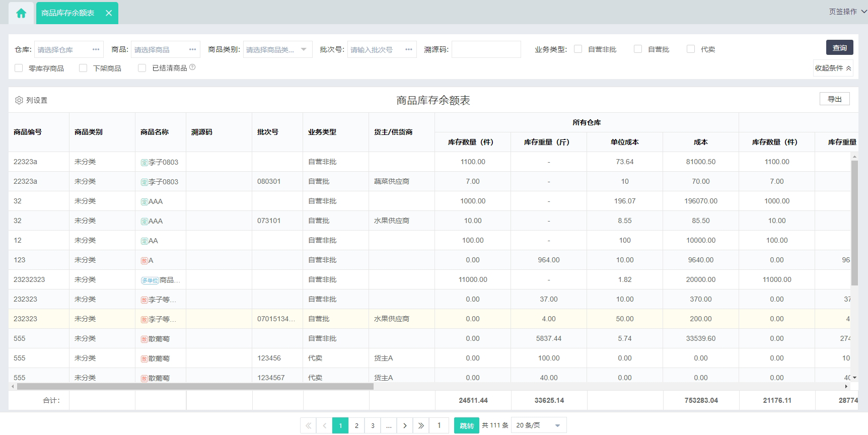The image size is (868, 435).
Task: Click the 业务类型 column header
Action: pyautogui.click(x=336, y=132)
